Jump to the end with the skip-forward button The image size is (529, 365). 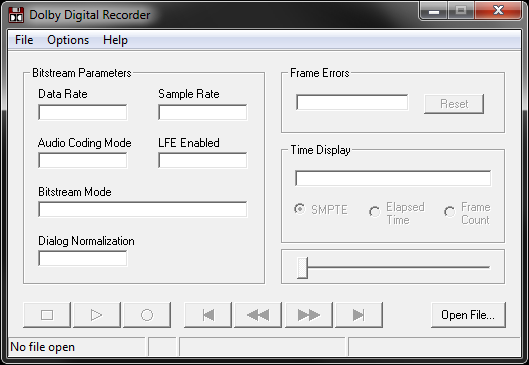click(x=359, y=315)
